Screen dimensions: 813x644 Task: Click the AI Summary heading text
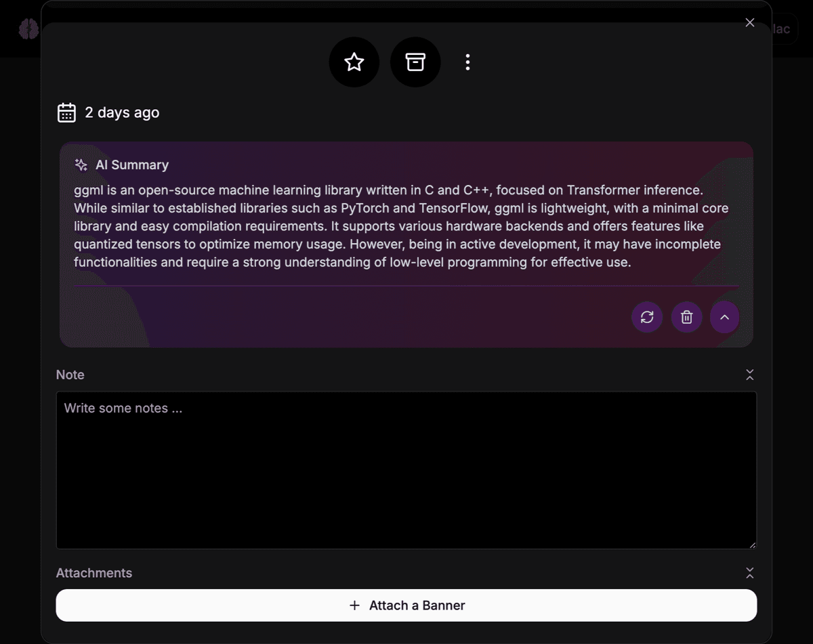(x=132, y=165)
